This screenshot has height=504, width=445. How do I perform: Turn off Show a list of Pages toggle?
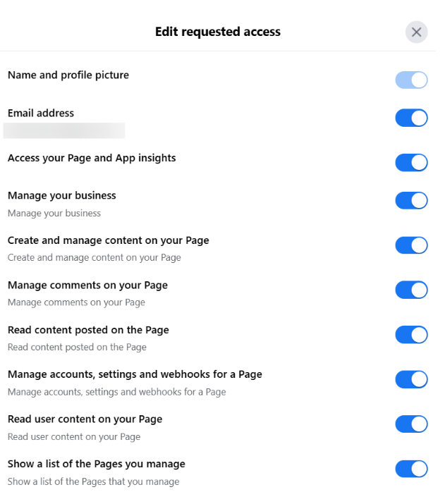(411, 469)
